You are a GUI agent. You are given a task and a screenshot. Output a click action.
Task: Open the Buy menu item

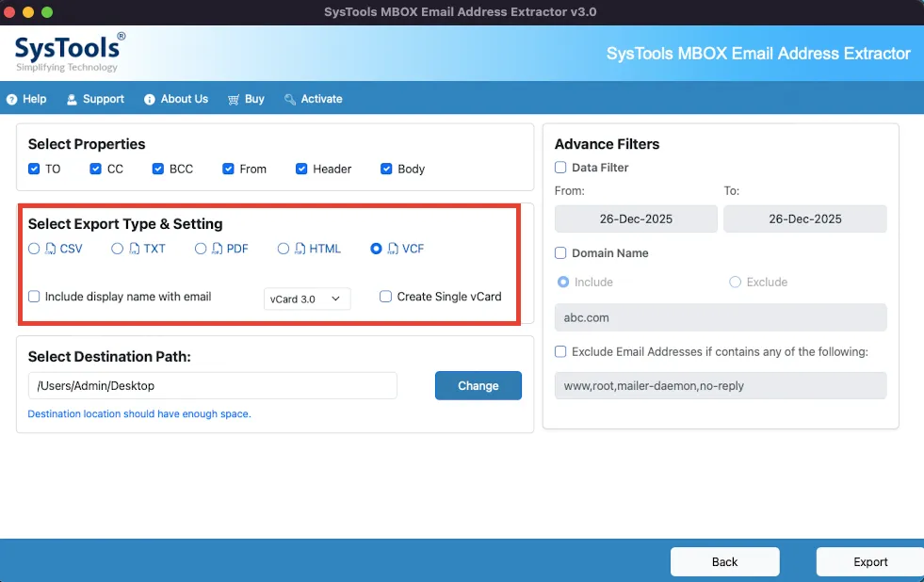247,99
